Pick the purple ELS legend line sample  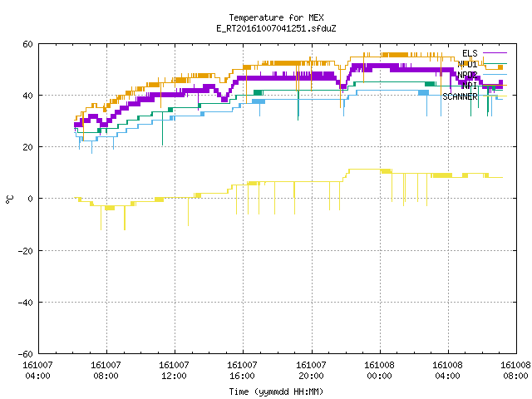[495, 53]
